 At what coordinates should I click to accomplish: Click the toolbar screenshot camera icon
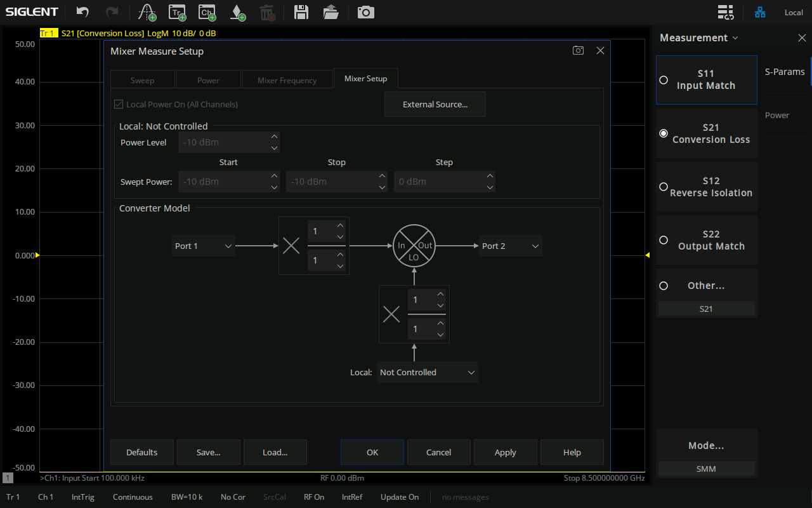365,12
